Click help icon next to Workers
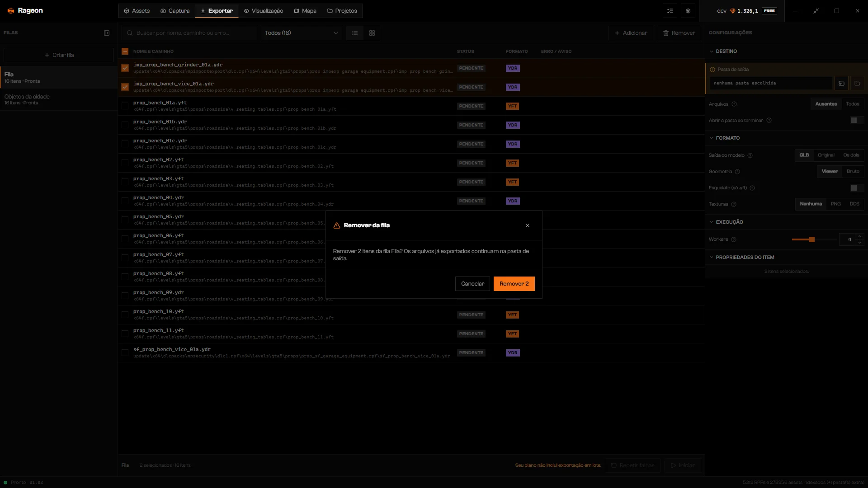Viewport: 868px width, 488px height. [x=734, y=239]
